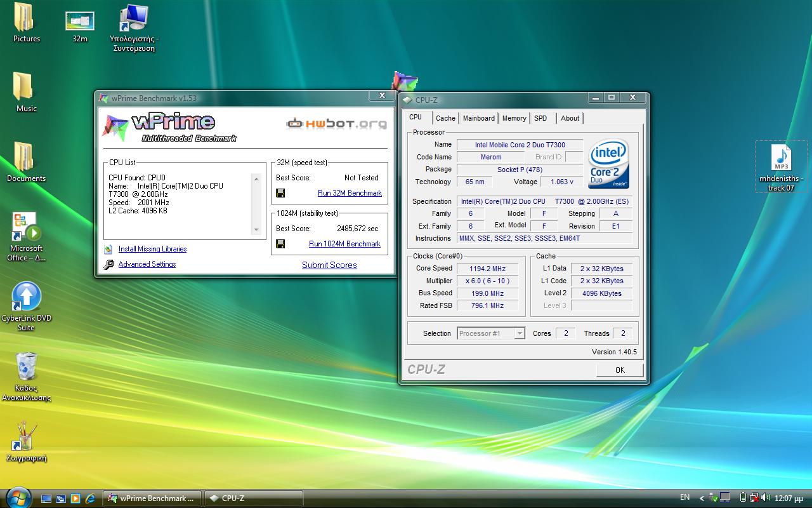
Task: Switch to the CPU tab in CPU-Z
Action: [416, 117]
